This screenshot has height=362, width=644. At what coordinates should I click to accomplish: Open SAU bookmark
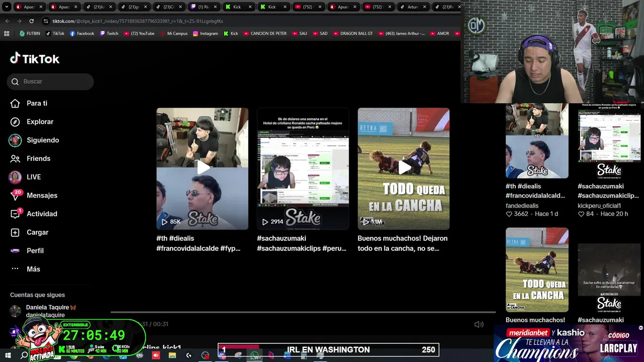[x=299, y=34]
